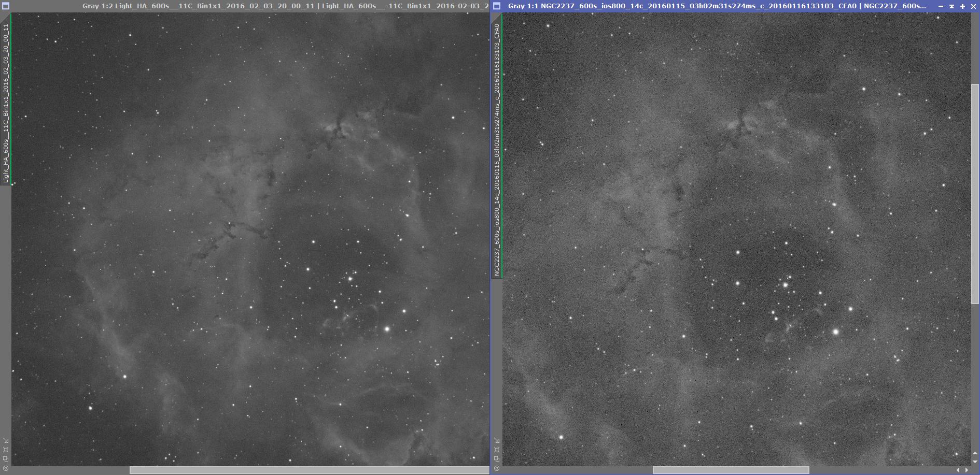Image resolution: width=980 pixels, height=475 pixels.
Task: Click the scroll-down arrow in the NGC2237 window
Action: (975, 461)
